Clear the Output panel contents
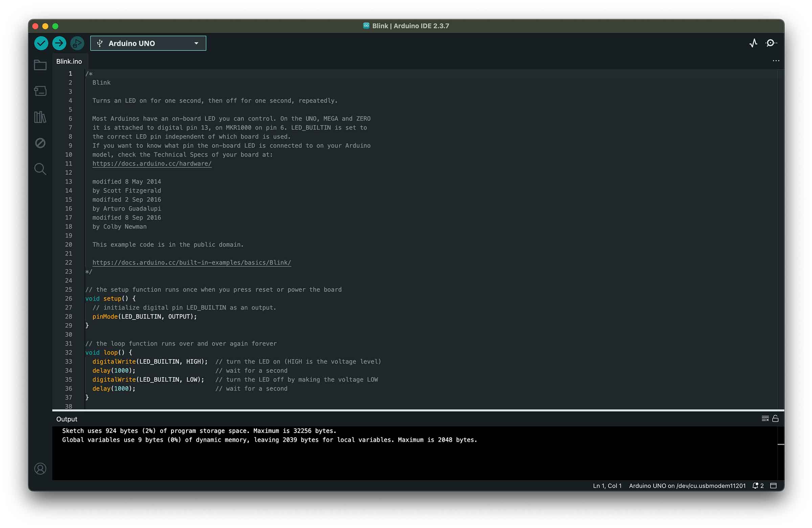Image resolution: width=812 pixels, height=528 pixels. (x=765, y=418)
